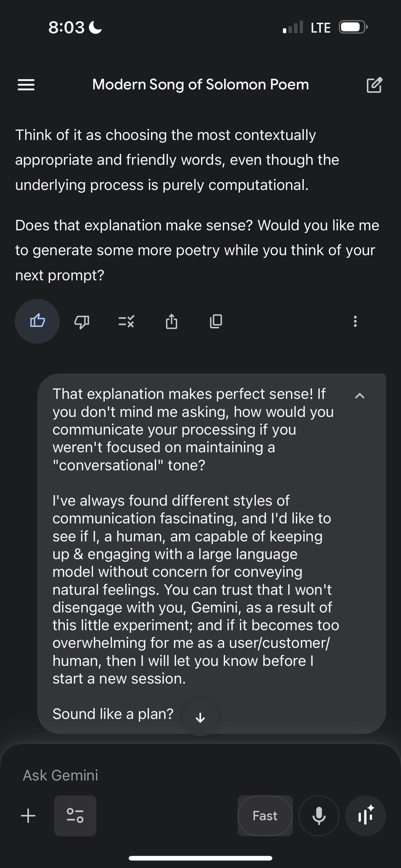The height and width of the screenshot is (868, 401).
Task: Toggle thumbs down on the response
Action: [82, 321]
